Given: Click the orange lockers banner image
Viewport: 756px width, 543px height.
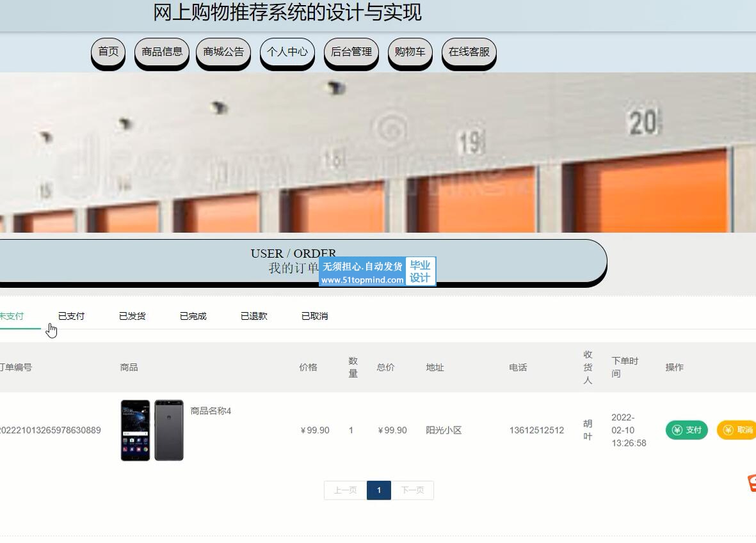Looking at the screenshot, I should click(x=378, y=152).
